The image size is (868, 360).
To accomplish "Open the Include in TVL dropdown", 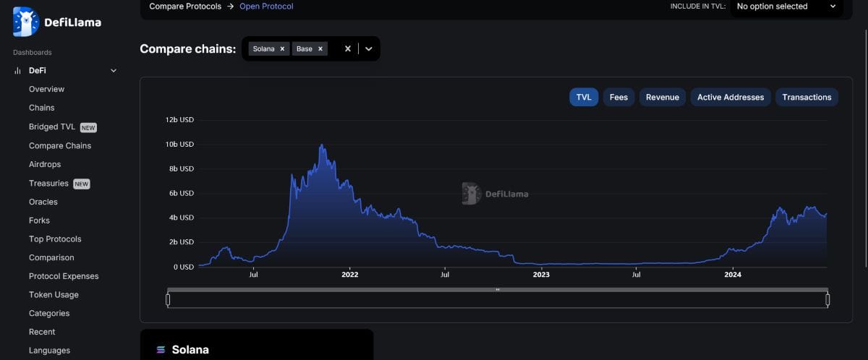I will [786, 7].
